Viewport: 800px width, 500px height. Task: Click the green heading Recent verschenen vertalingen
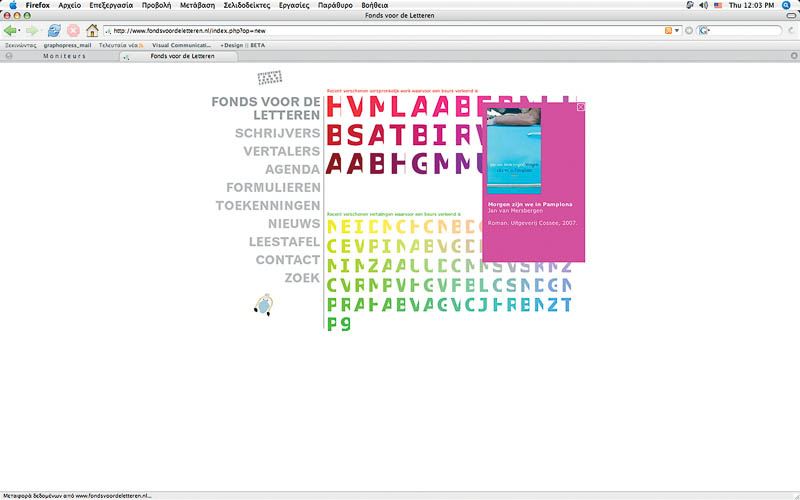tap(394, 214)
